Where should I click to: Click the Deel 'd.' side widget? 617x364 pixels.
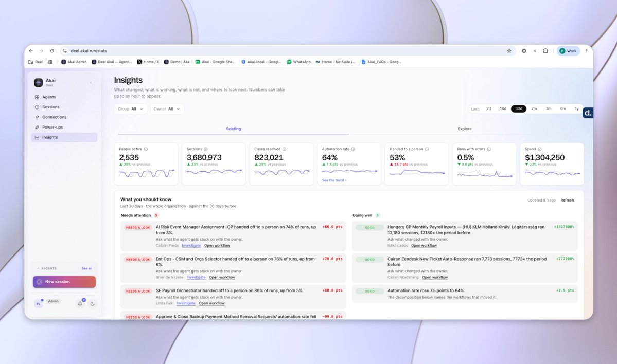588,113
